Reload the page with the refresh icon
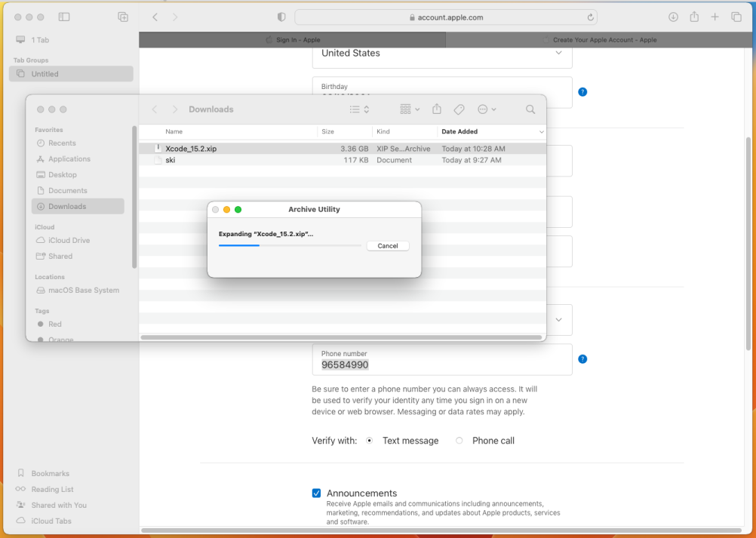Image resolution: width=756 pixels, height=538 pixels. tap(590, 17)
